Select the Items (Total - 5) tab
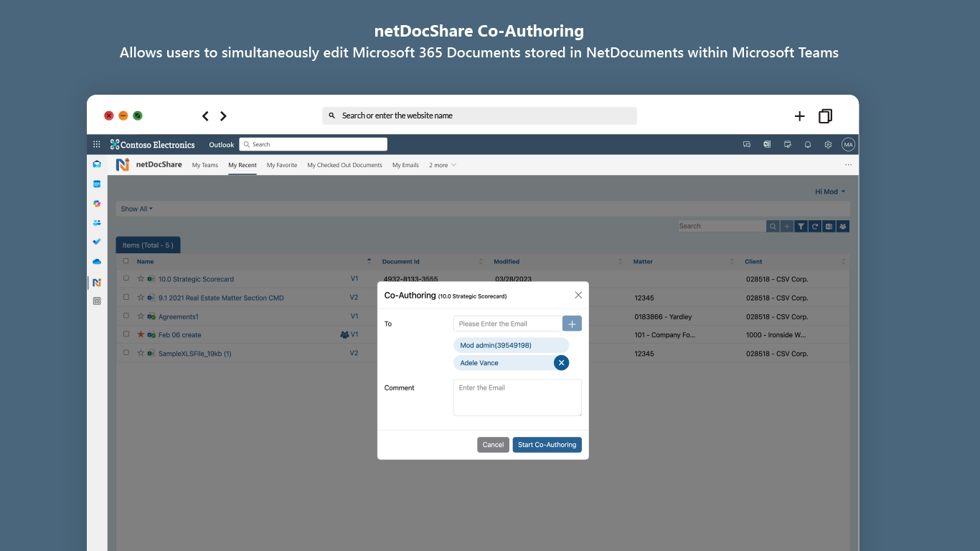This screenshot has width=980, height=551. 148,245
